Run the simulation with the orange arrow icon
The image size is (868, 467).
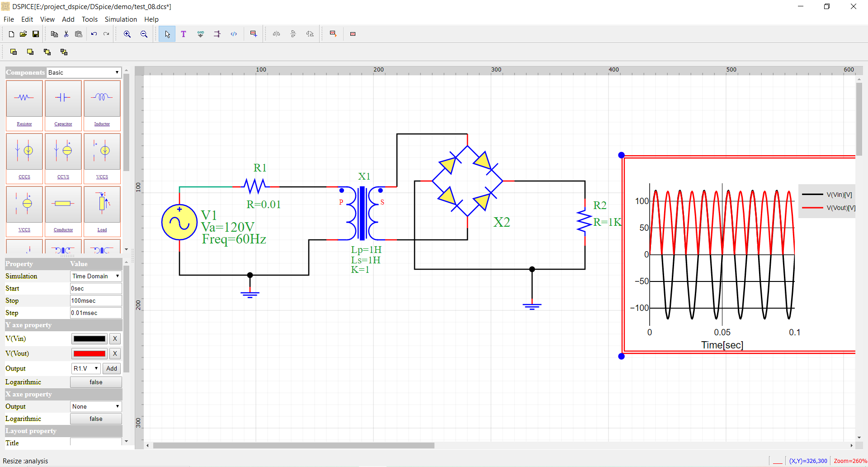click(333, 33)
